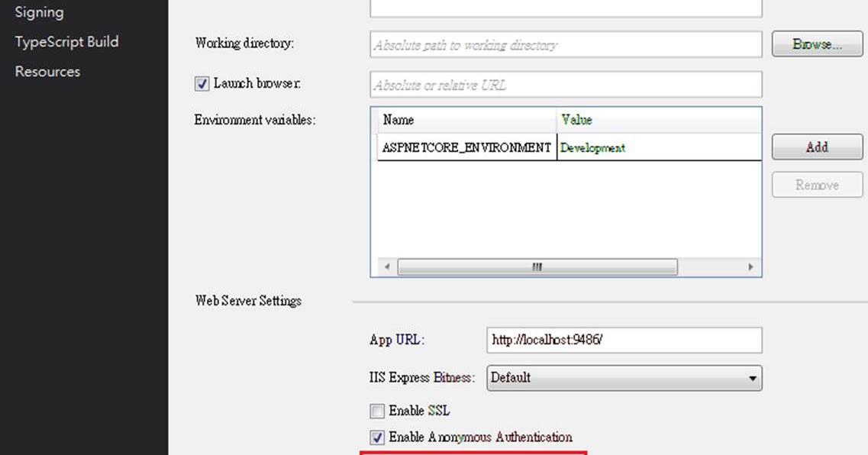The image size is (868, 455).
Task: Click the Remove environment variable button
Action: click(x=816, y=184)
